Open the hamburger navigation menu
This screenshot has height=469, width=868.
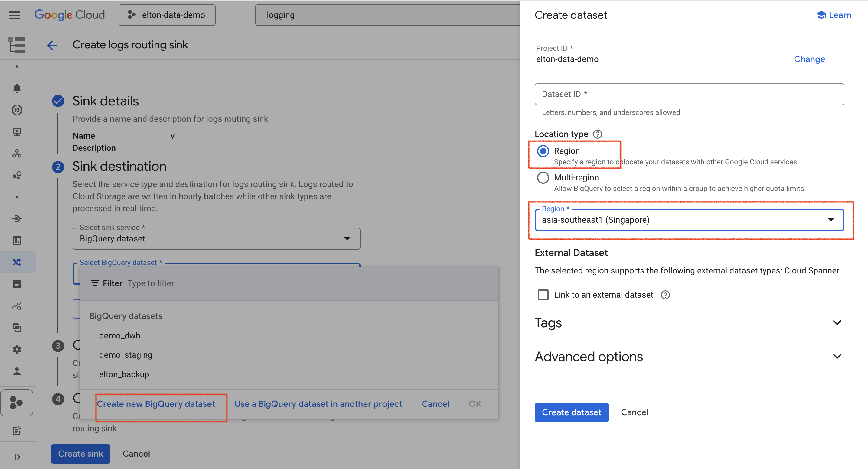coord(15,15)
